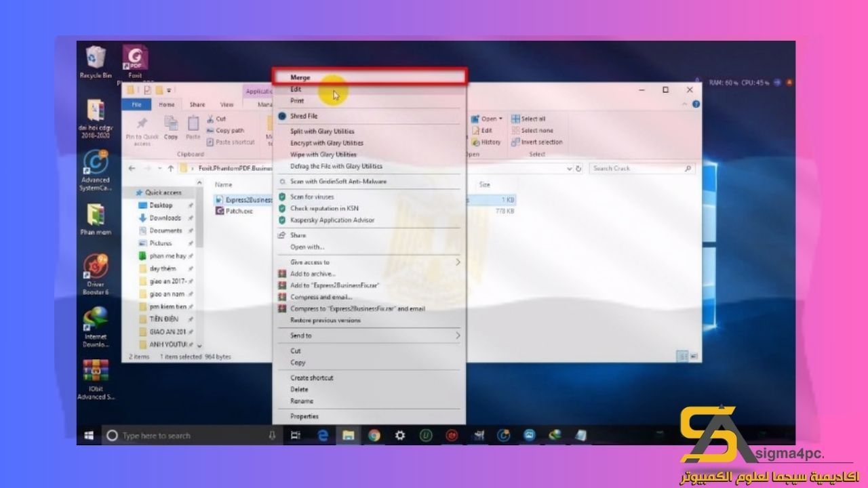Click the Explorer Back arrow

click(x=132, y=168)
